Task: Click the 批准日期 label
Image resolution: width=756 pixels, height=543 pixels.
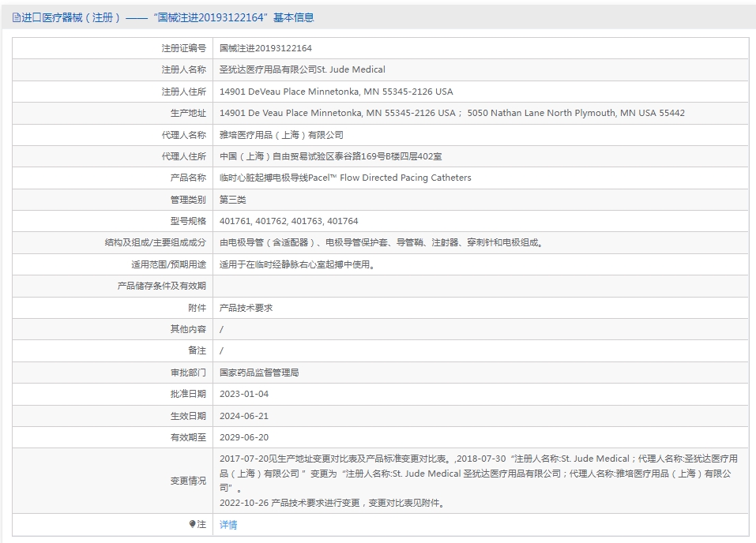Action: coord(188,394)
